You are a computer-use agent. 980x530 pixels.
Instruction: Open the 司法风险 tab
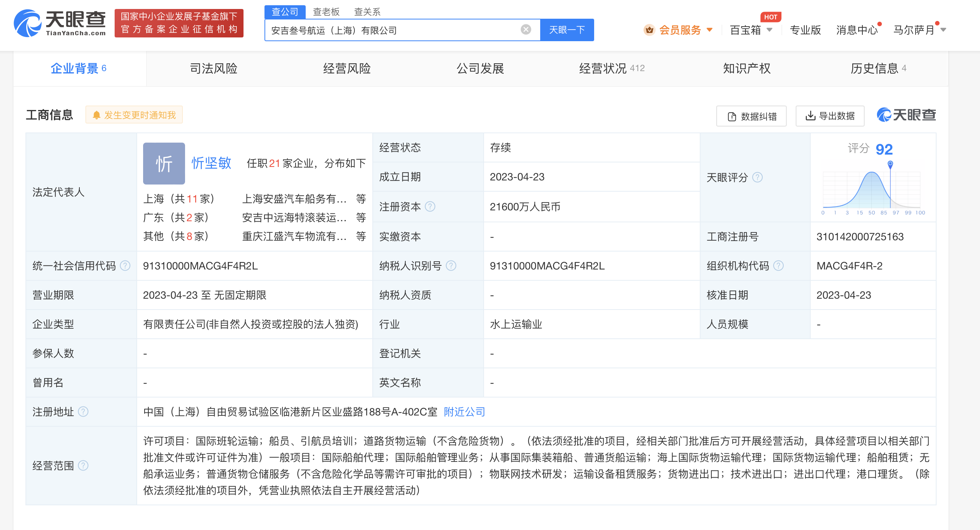[x=214, y=68]
